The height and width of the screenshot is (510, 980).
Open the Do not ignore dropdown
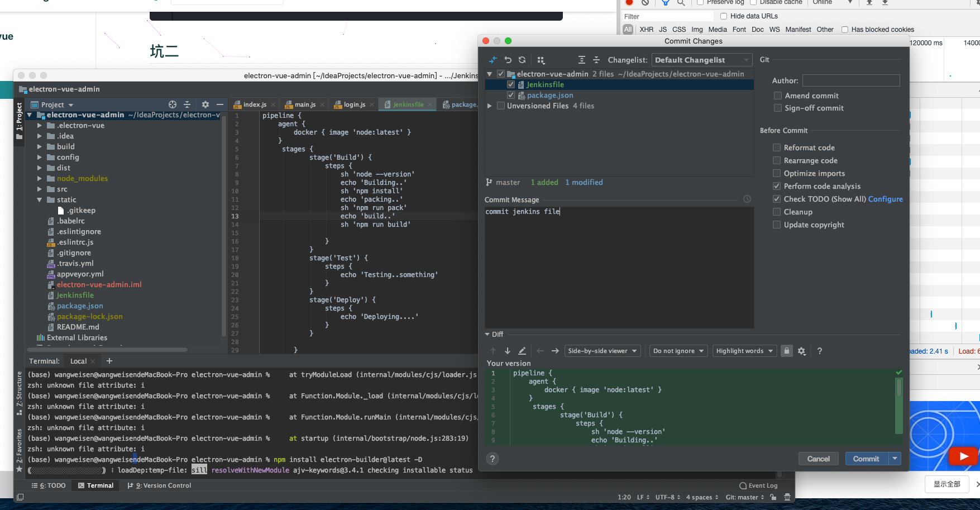(679, 351)
